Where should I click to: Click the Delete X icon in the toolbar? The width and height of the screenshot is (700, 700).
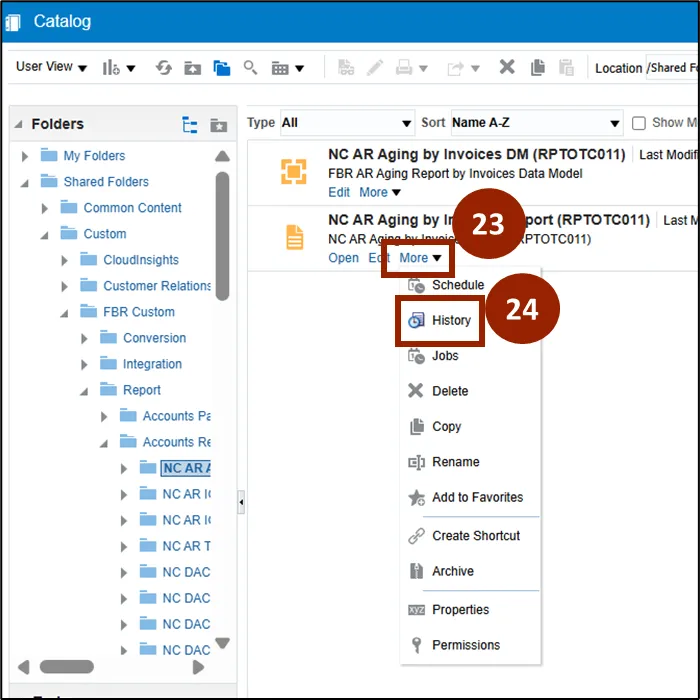pyautogui.click(x=507, y=67)
